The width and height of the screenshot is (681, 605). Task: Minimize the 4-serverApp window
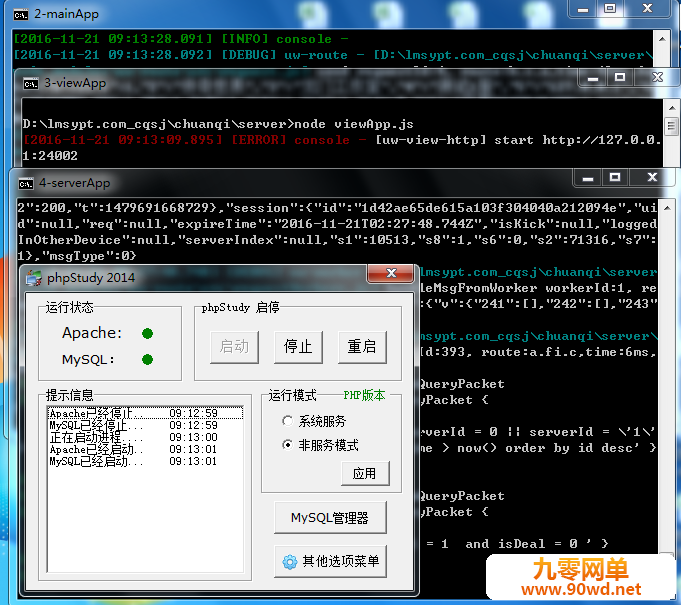(588, 178)
